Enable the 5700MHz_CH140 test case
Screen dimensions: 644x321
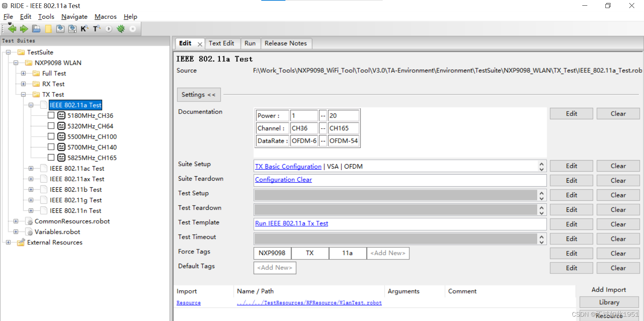[x=51, y=147]
